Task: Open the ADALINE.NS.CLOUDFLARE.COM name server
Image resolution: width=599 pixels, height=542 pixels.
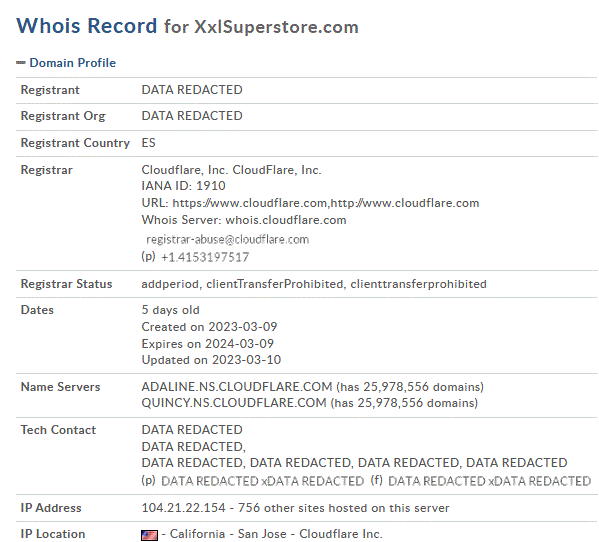Action: point(237,387)
